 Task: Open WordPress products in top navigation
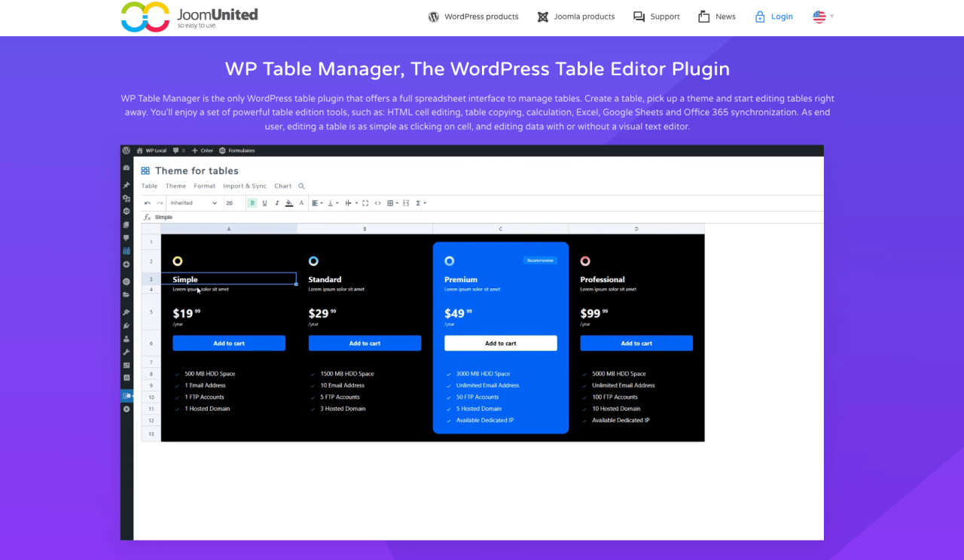click(x=473, y=17)
